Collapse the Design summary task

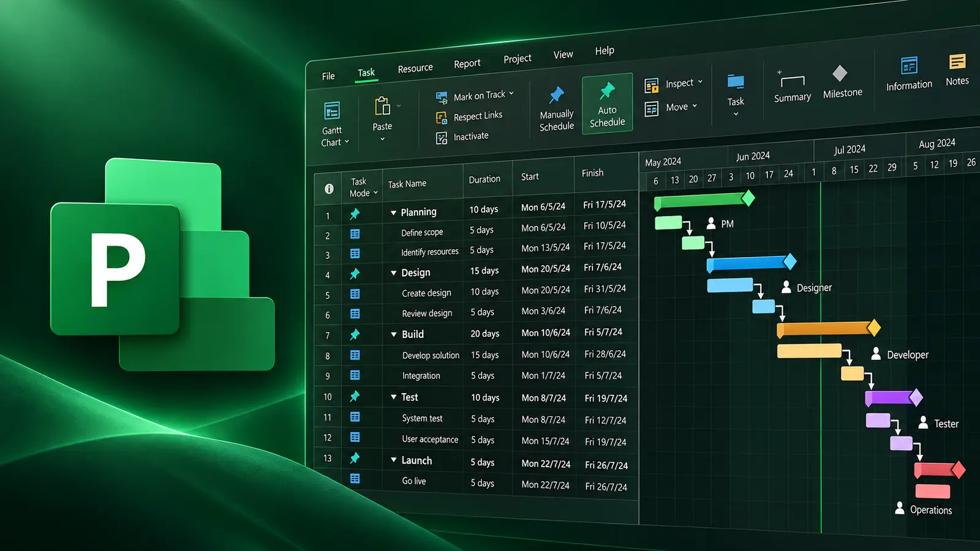pos(394,273)
